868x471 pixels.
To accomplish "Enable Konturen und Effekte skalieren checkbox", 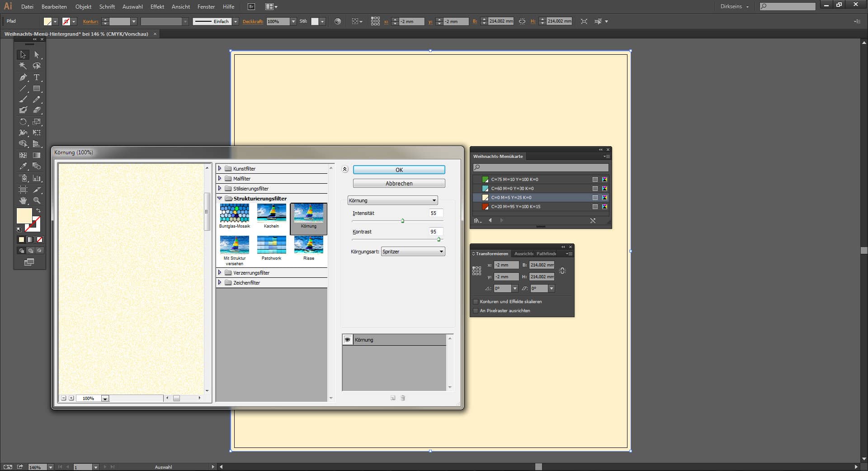I will pyautogui.click(x=476, y=302).
